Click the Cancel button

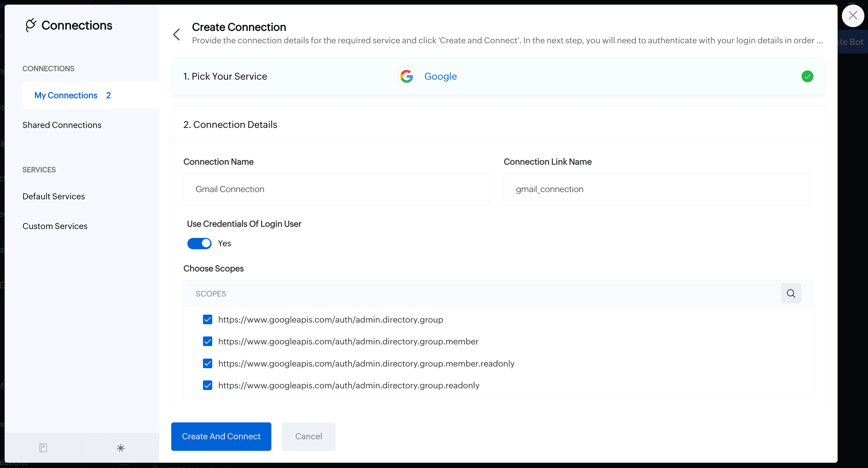(x=308, y=436)
